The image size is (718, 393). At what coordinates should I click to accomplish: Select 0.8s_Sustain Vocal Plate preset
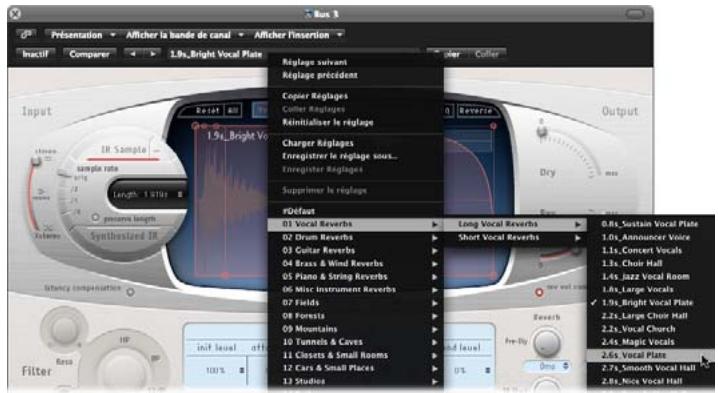point(651,224)
